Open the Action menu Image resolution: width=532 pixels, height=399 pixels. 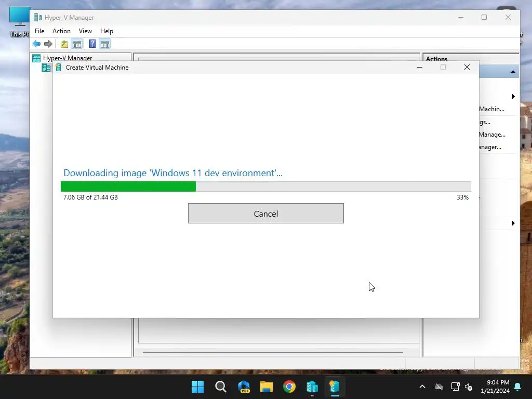click(61, 31)
